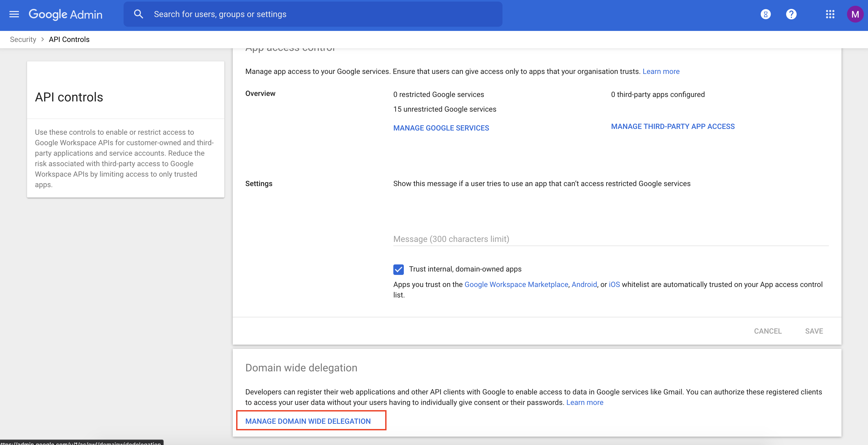Go to Security breadcrumb

(x=23, y=39)
